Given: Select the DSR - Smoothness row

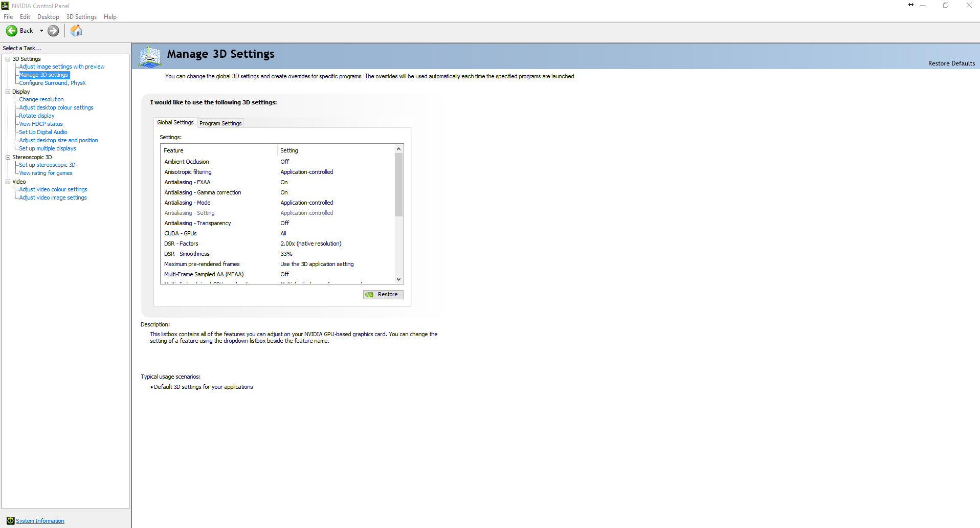Looking at the screenshot, I should pos(278,254).
